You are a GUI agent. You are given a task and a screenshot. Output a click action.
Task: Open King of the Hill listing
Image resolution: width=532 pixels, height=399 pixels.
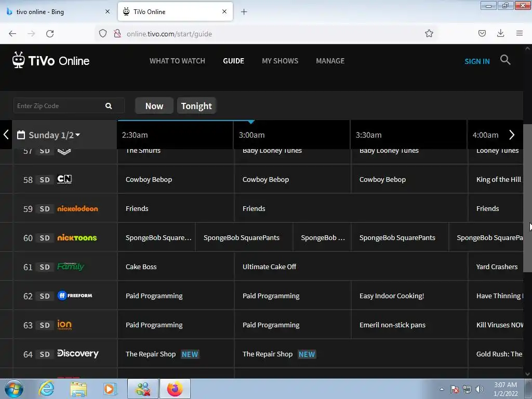(496, 179)
